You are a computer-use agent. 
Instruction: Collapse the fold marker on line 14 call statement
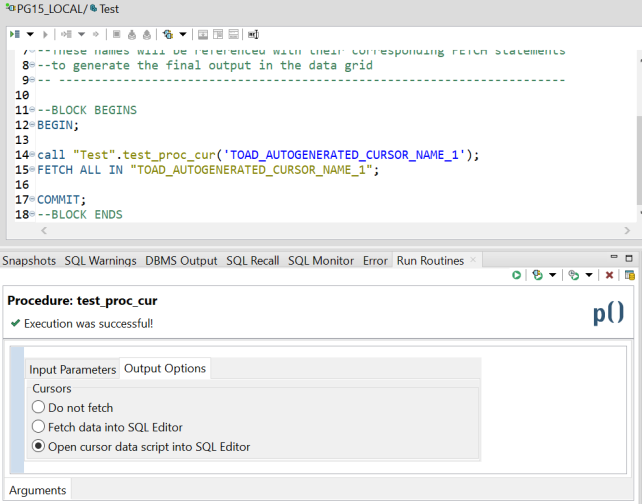(32, 154)
